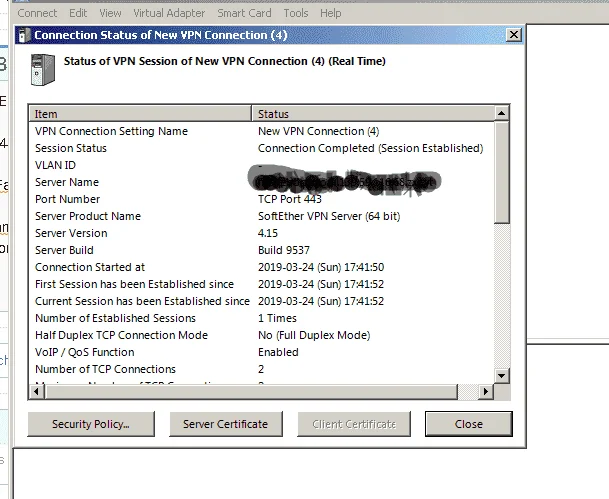Open the Tools menu

296,13
